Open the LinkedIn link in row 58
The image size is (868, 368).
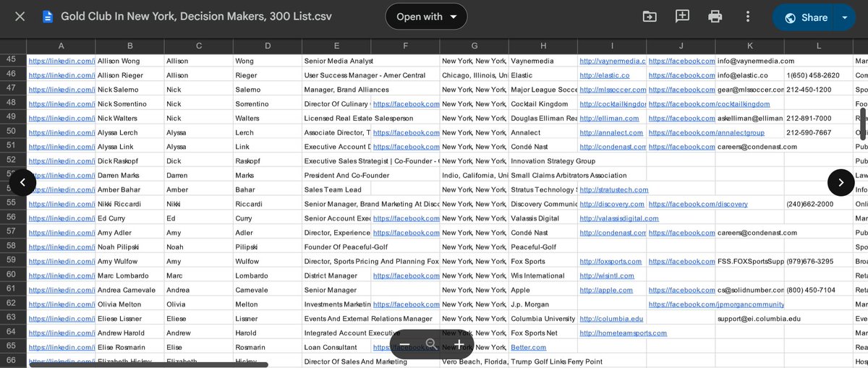(x=61, y=247)
